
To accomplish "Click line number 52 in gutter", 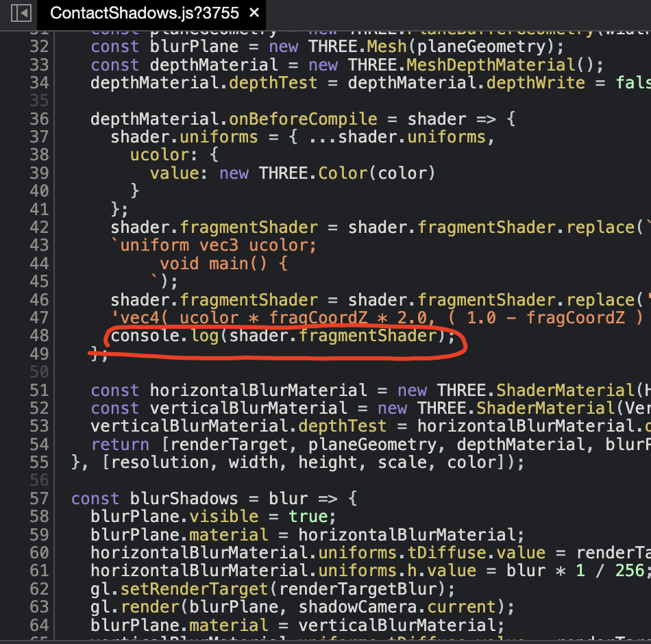I will 40,408.
